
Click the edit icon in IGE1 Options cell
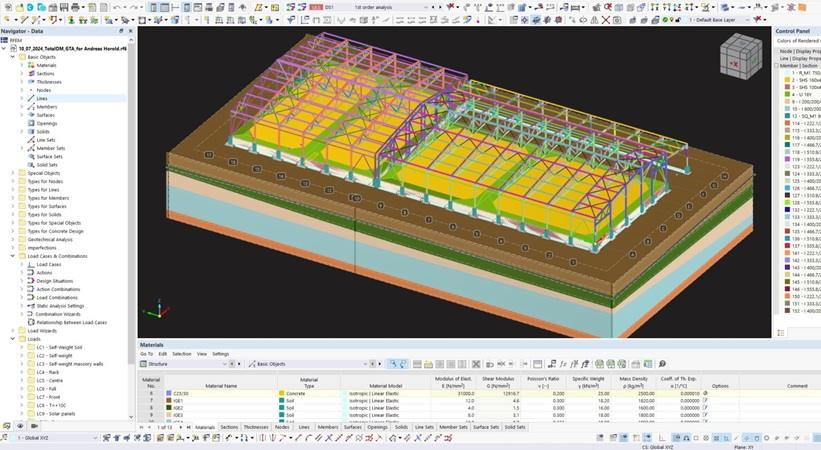[705, 400]
